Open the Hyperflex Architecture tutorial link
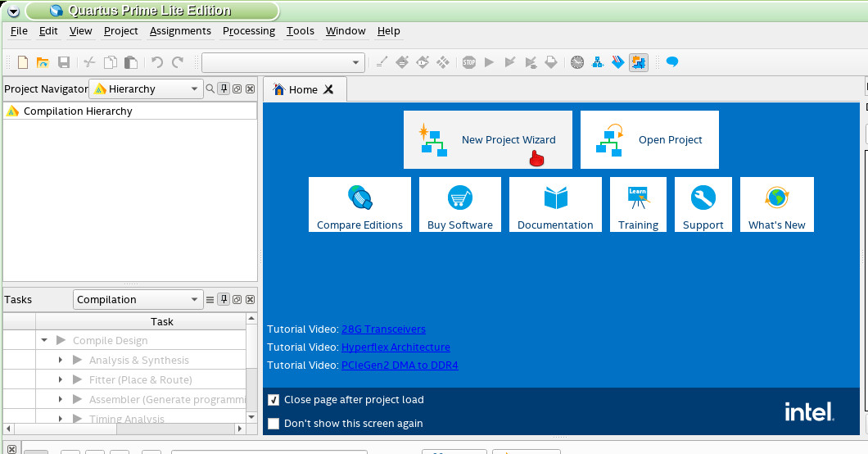 [396, 347]
